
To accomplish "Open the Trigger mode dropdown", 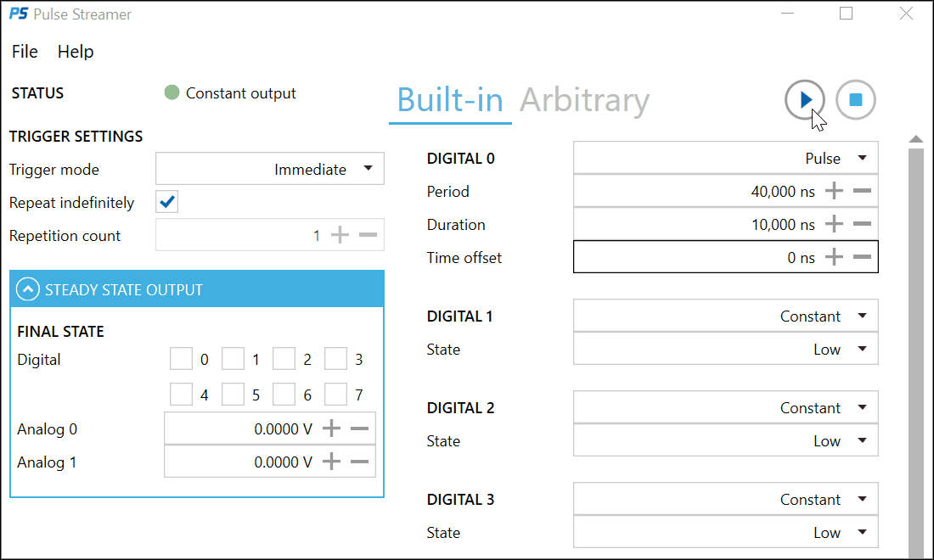I will pos(270,169).
